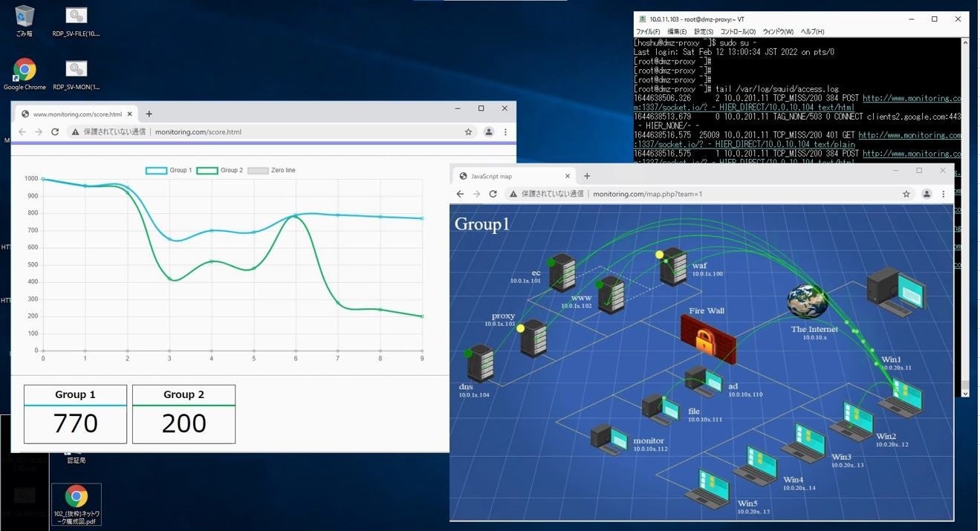The height and width of the screenshot is (531, 980).
Task: Click the monitor computer icon on map
Action: point(610,439)
